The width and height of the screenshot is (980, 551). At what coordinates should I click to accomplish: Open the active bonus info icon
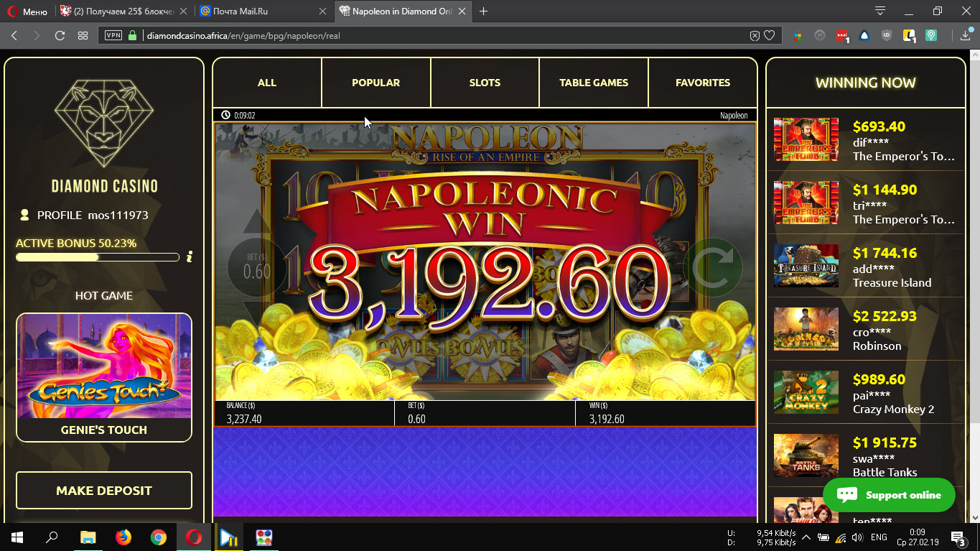coord(190,256)
